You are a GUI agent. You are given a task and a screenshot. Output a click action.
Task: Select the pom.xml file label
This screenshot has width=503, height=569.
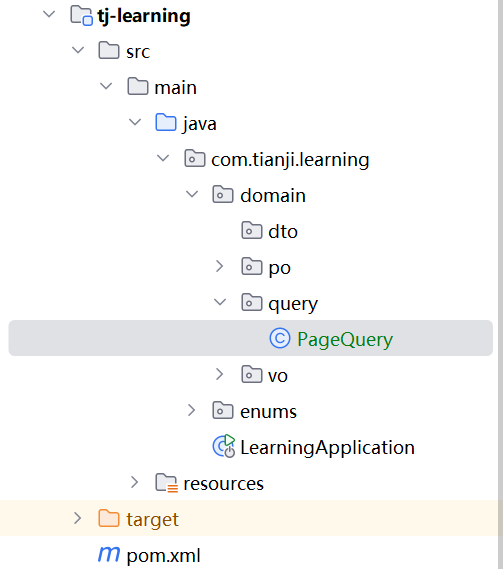(163, 555)
